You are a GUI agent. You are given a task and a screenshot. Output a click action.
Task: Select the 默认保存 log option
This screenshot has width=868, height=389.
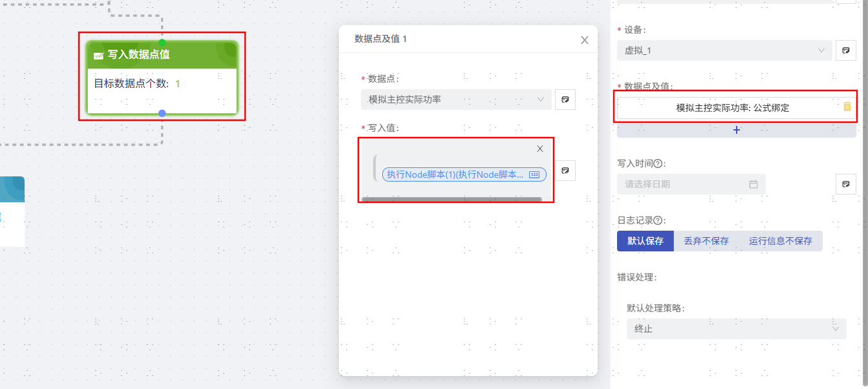[x=645, y=241]
